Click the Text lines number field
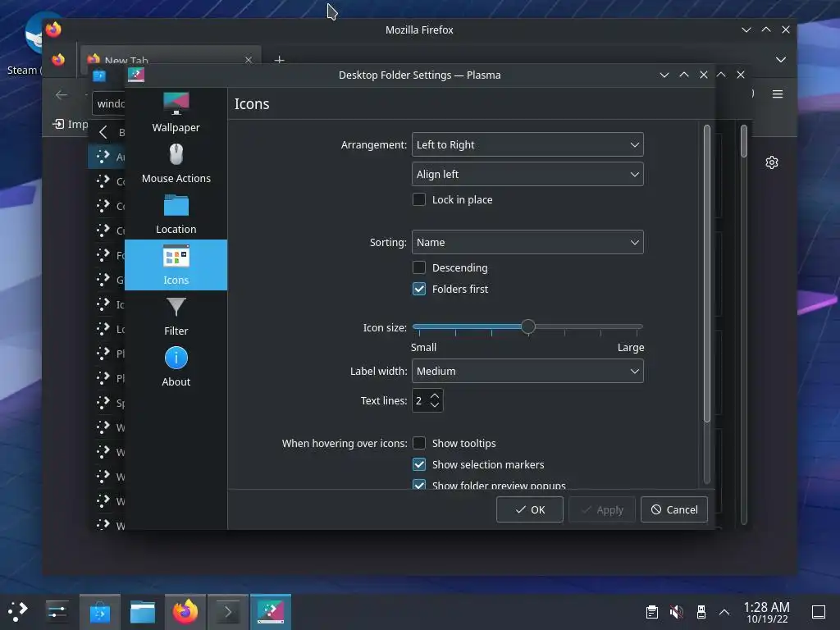The width and height of the screenshot is (840, 630). click(x=420, y=400)
